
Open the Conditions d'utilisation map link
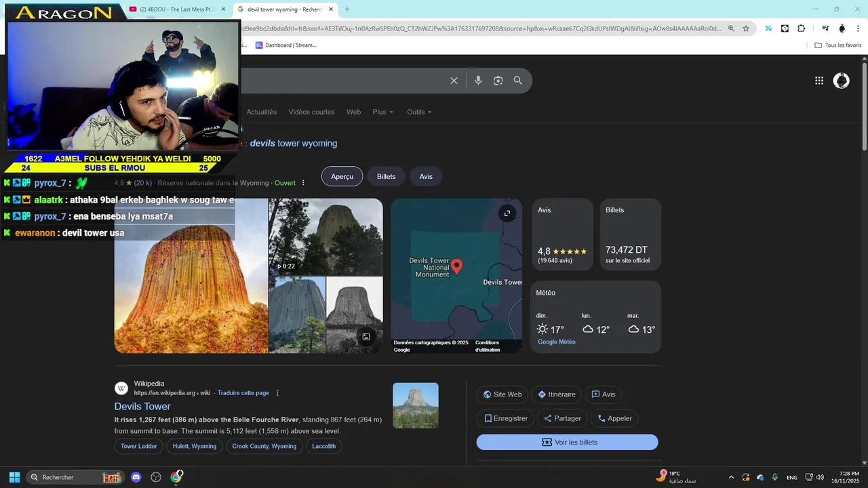(488, 346)
